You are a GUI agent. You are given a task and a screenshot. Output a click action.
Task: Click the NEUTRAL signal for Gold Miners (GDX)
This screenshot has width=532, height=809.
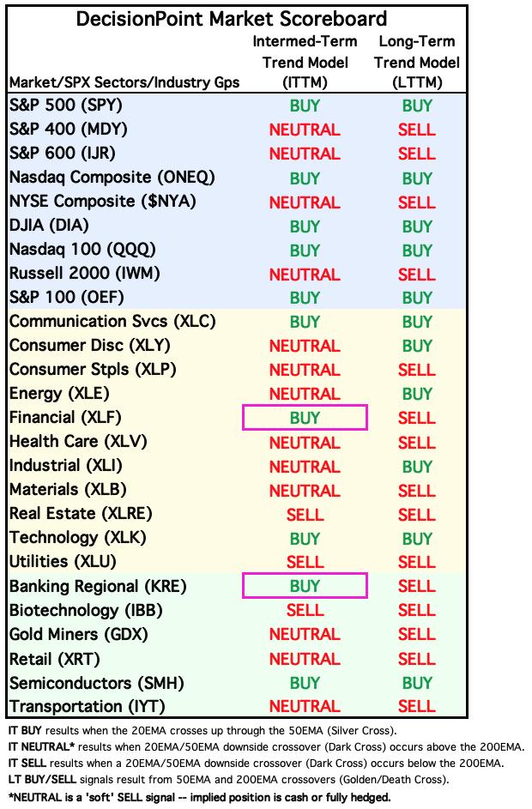tap(305, 634)
